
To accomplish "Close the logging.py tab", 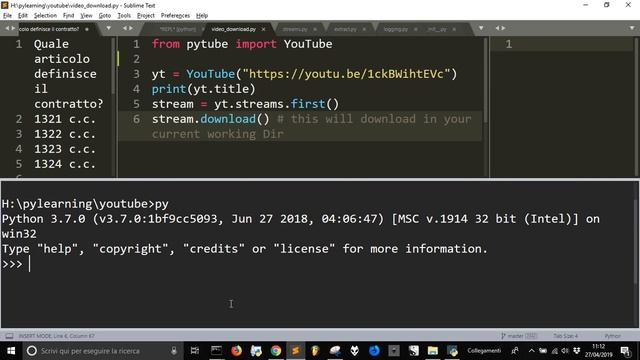I will click(x=416, y=29).
